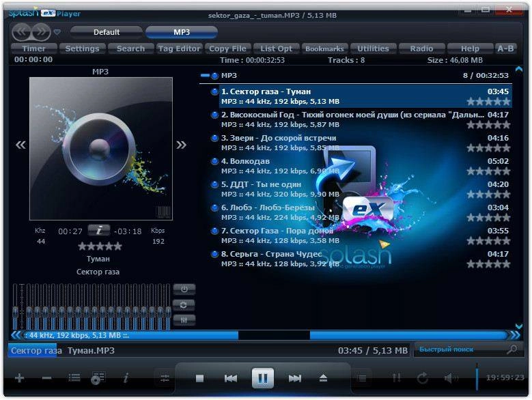
Task: Click the magnifier icon in quick search
Action: (x=512, y=349)
